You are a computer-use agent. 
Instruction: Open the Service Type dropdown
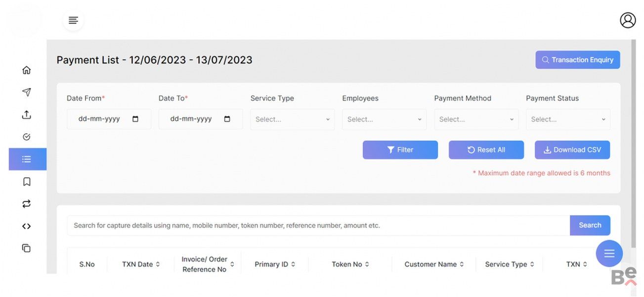292,119
